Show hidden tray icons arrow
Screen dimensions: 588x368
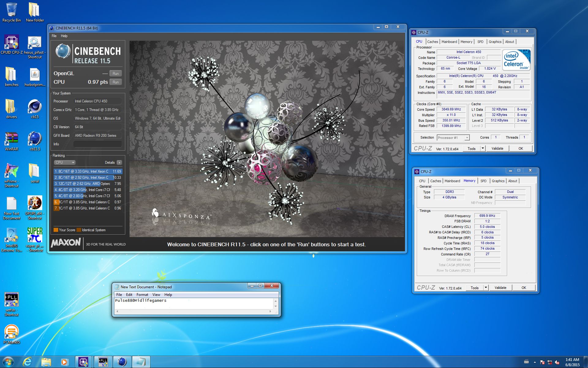pos(535,362)
